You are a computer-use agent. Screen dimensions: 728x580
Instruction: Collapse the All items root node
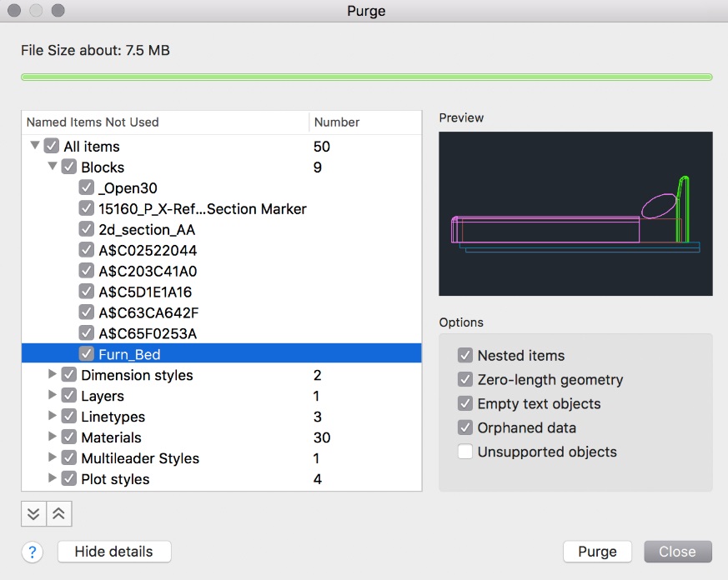pos(35,147)
